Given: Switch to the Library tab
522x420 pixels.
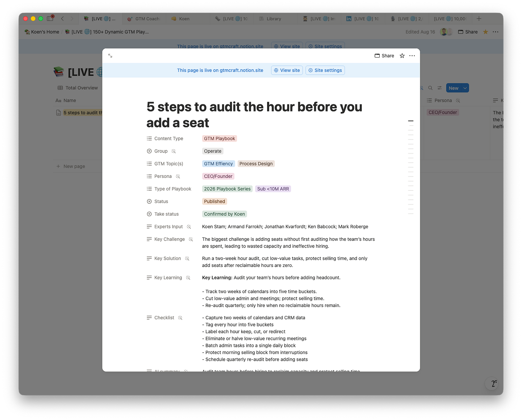Looking at the screenshot, I should (x=274, y=19).
